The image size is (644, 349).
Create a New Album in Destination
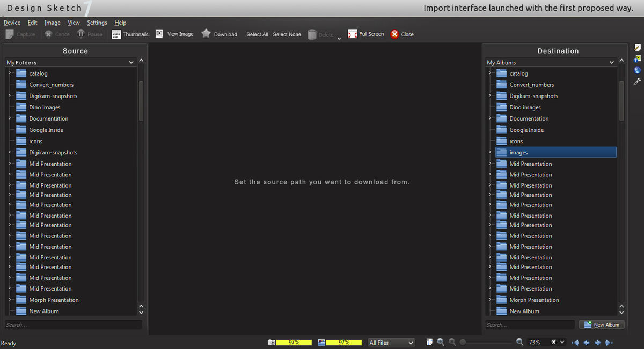pyautogui.click(x=601, y=325)
